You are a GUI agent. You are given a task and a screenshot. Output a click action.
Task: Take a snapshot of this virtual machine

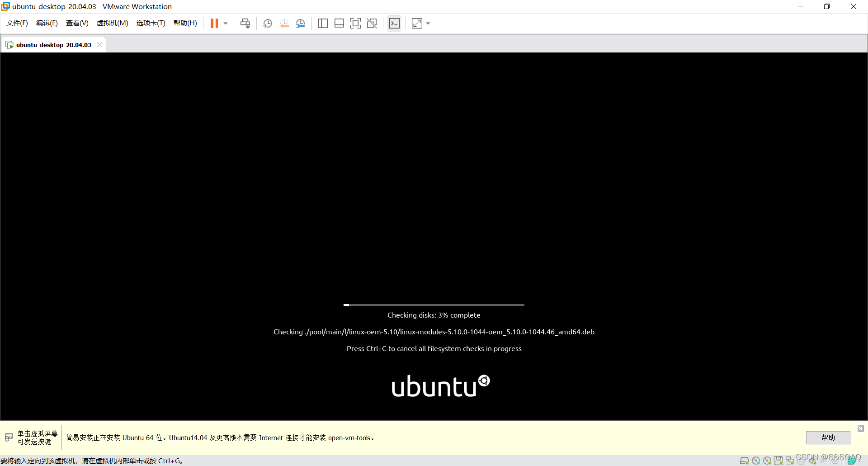click(x=268, y=23)
